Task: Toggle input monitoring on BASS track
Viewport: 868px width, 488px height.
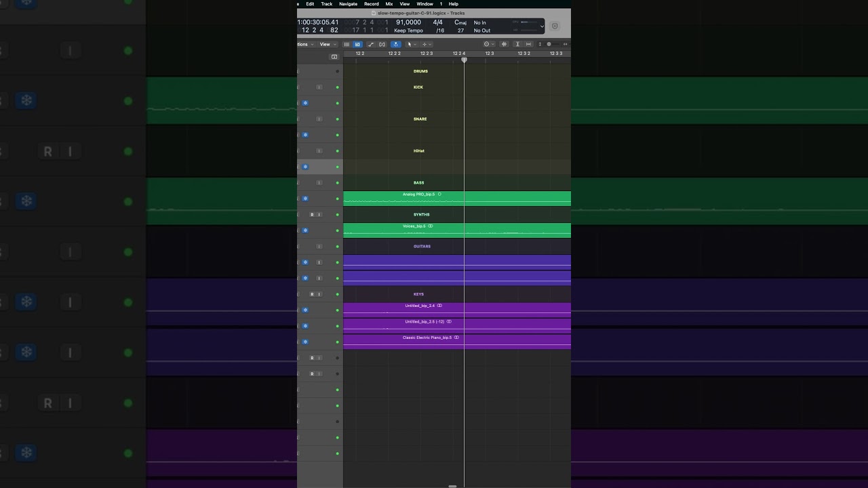Action: (319, 183)
